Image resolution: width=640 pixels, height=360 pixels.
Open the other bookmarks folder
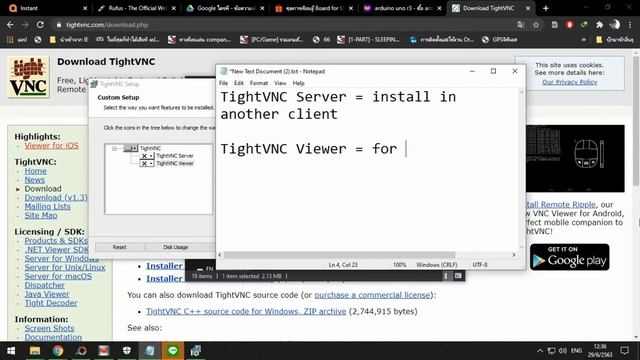(615, 40)
